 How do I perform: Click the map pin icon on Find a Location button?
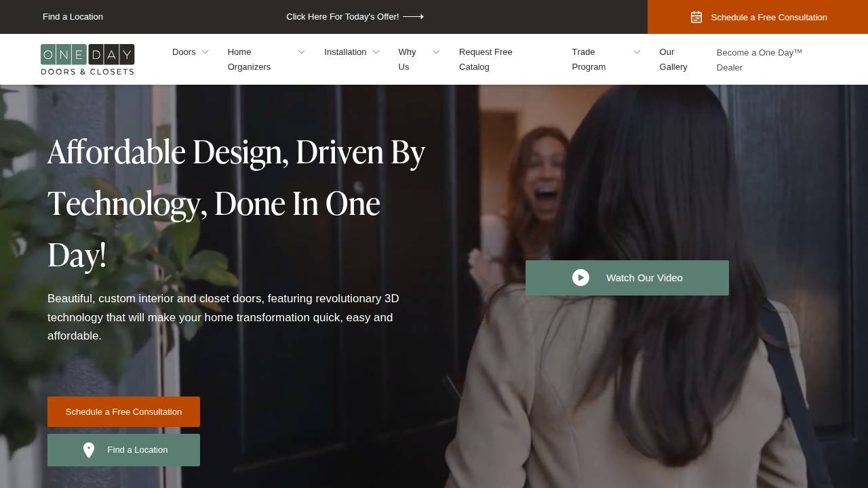coord(89,450)
